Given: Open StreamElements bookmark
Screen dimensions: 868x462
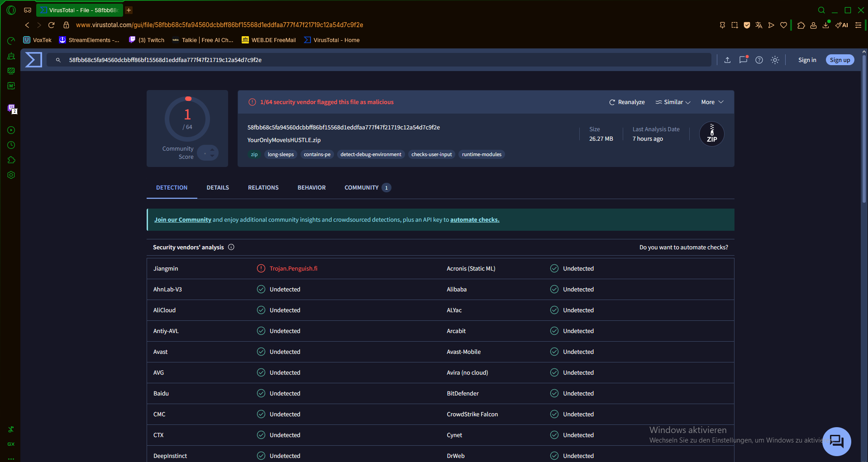Looking at the screenshot, I should (89, 40).
